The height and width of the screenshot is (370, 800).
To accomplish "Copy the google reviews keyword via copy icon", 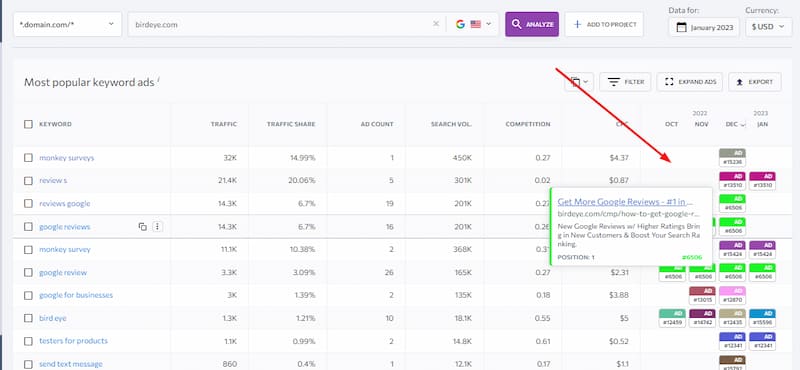I will tap(143, 227).
